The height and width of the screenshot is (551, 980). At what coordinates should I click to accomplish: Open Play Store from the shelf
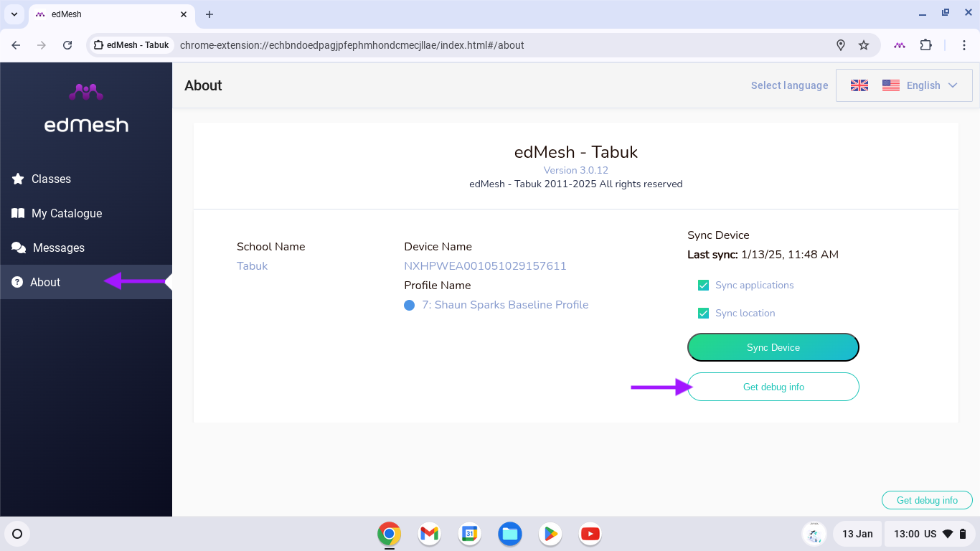click(x=550, y=534)
